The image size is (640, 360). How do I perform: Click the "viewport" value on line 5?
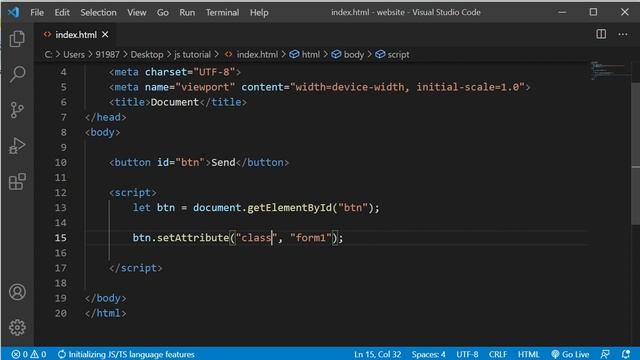205,87
